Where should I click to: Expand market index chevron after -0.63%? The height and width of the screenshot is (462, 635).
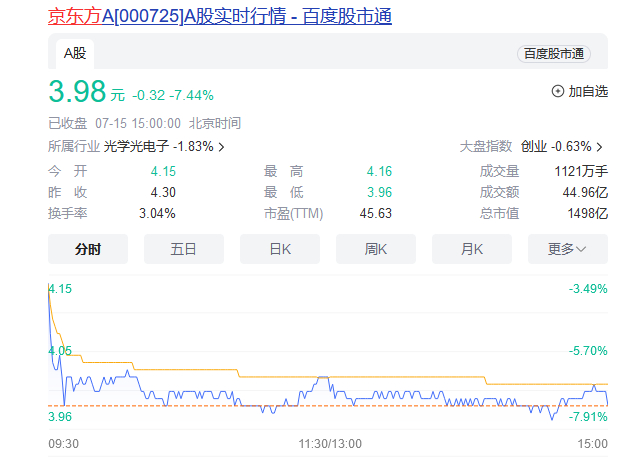click(x=600, y=147)
